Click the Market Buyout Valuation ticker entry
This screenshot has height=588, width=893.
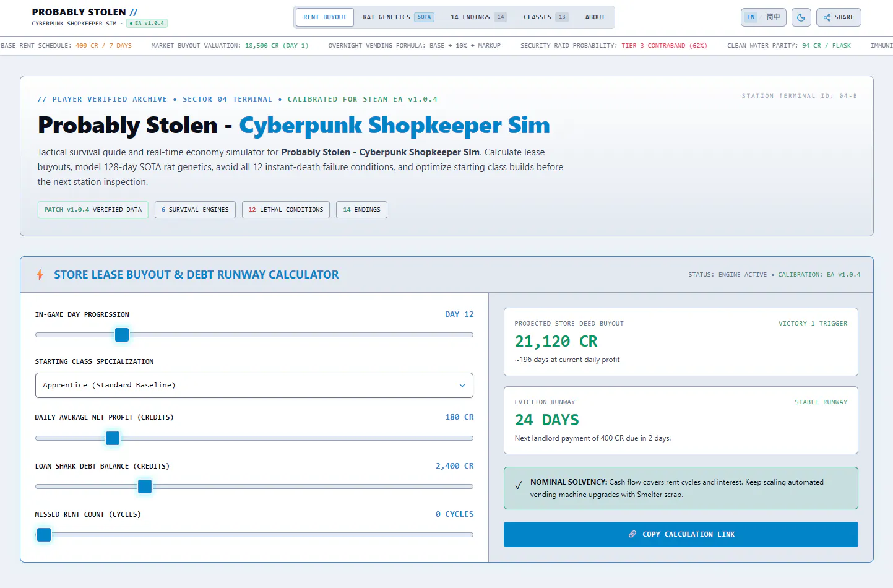click(x=230, y=46)
